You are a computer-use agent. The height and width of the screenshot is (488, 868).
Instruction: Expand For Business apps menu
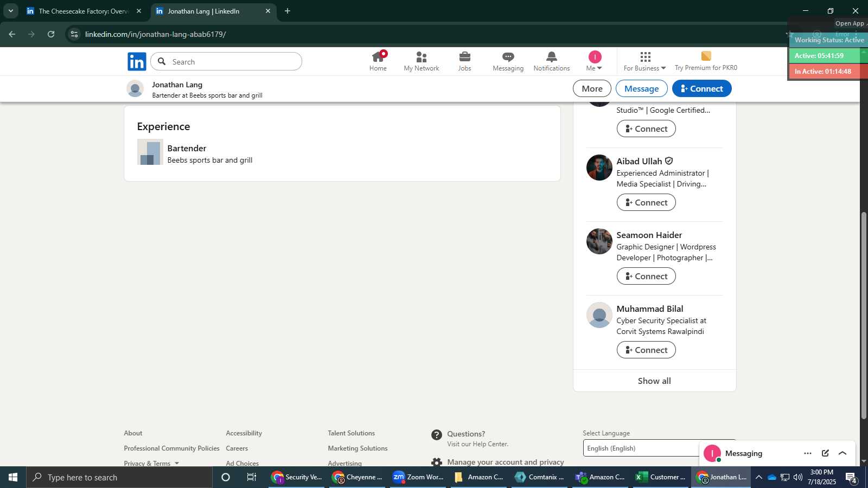pyautogui.click(x=644, y=61)
